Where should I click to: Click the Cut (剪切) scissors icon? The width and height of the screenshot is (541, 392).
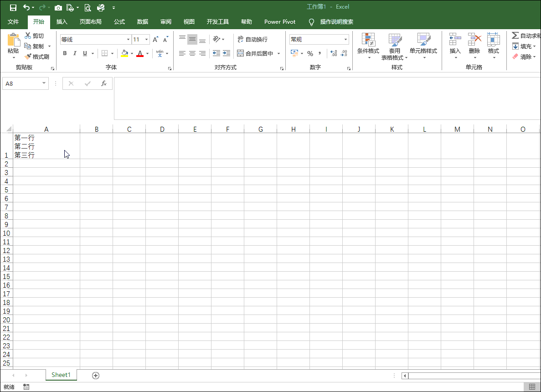click(28, 36)
